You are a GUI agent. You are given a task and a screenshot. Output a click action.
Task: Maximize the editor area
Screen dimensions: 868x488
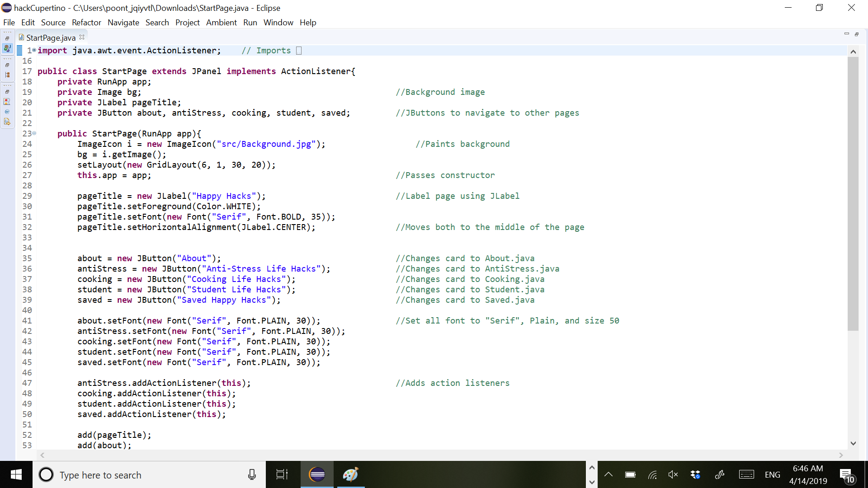pos(856,34)
